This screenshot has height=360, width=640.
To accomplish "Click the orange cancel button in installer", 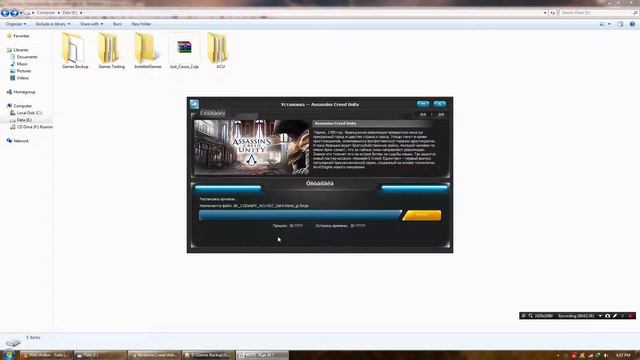I will pyautogui.click(x=422, y=215).
